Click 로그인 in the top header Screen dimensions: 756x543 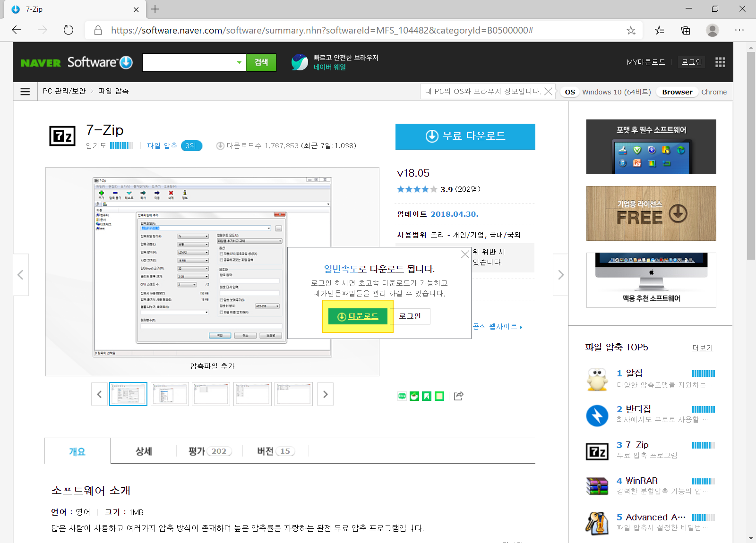(x=692, y=62)
